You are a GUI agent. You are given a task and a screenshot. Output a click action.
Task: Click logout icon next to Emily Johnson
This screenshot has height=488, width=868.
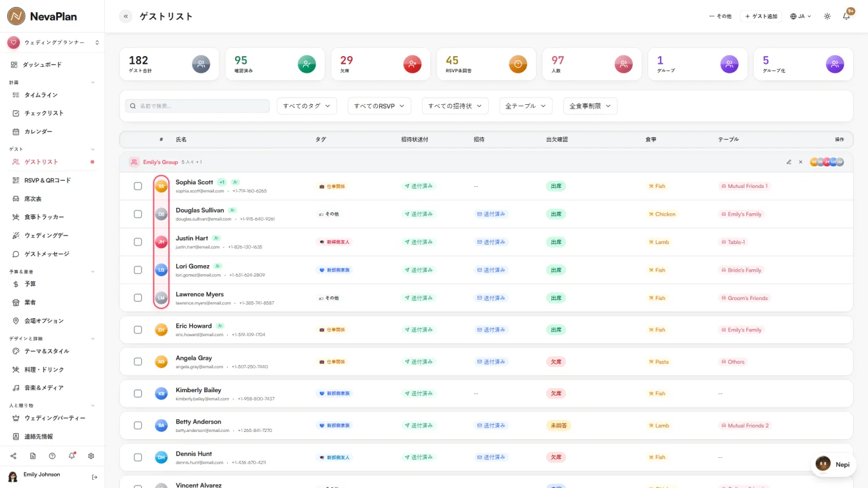(95, 477)
